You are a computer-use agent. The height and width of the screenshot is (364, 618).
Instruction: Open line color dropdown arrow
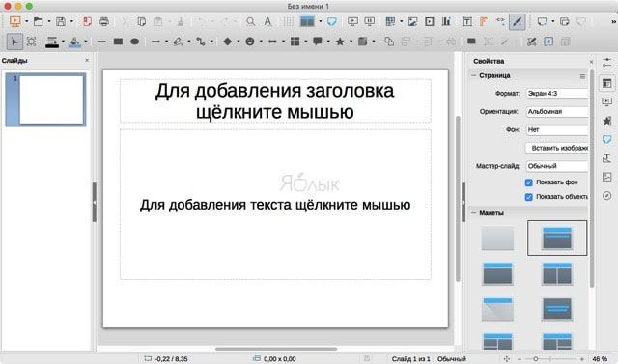[63, 42]
